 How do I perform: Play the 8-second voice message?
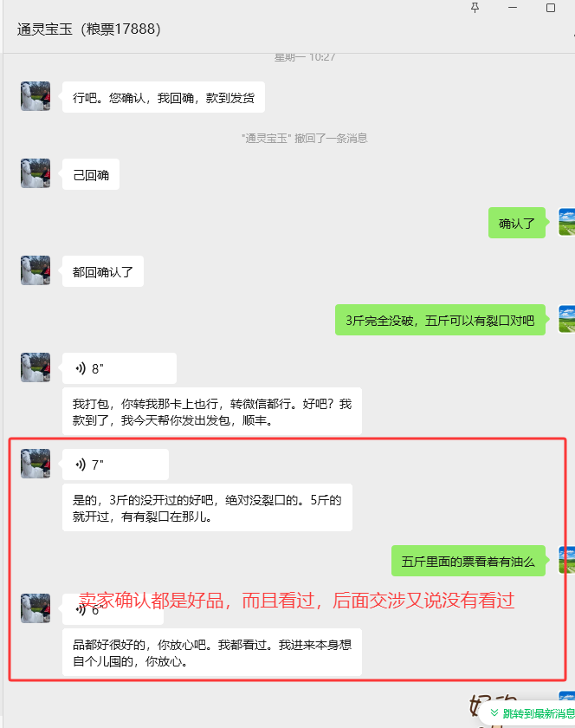(x=120, y=368)
